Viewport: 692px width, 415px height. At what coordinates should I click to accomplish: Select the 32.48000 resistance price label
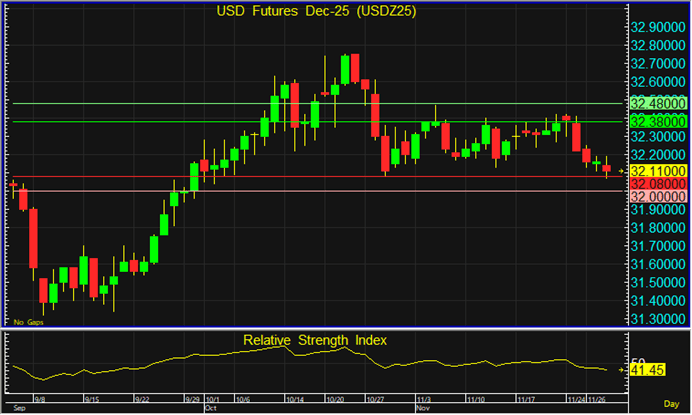click(655, 103)
